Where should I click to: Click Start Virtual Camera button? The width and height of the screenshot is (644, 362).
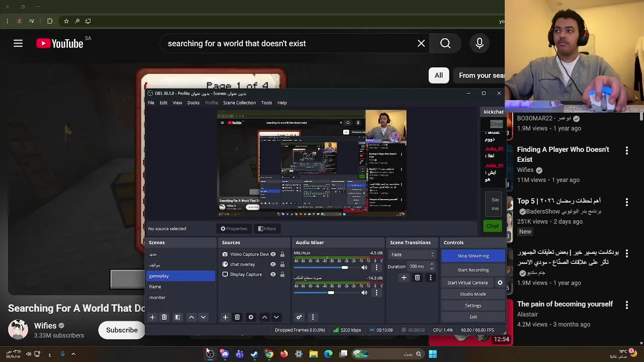click(x=467, y=283)
